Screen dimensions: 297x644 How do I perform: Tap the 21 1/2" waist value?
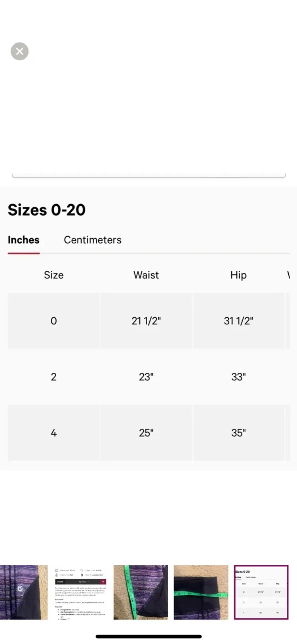[146, 321]
